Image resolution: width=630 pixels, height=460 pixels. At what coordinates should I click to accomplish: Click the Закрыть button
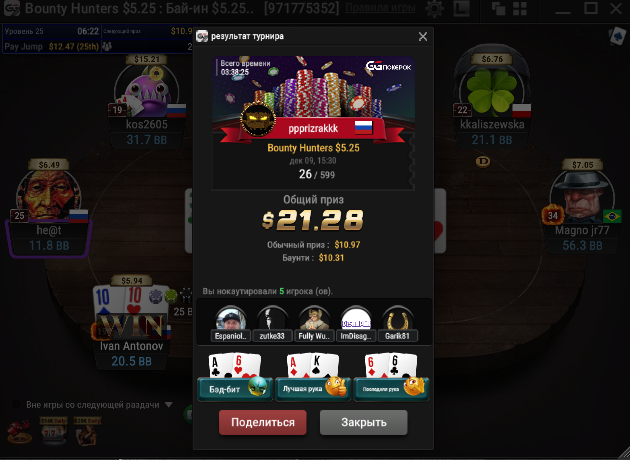(364, 422)
